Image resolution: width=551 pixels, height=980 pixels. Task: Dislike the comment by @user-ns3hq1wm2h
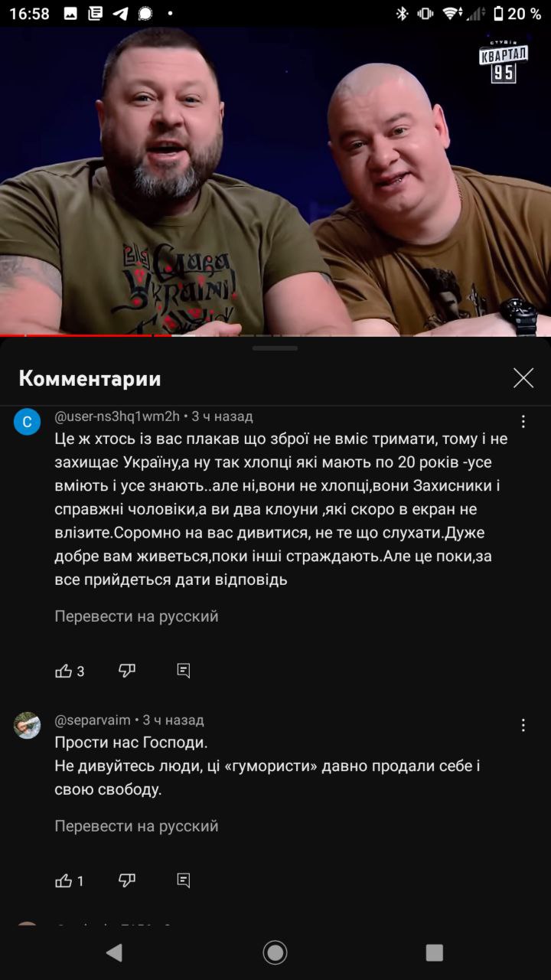click(127, 671)
